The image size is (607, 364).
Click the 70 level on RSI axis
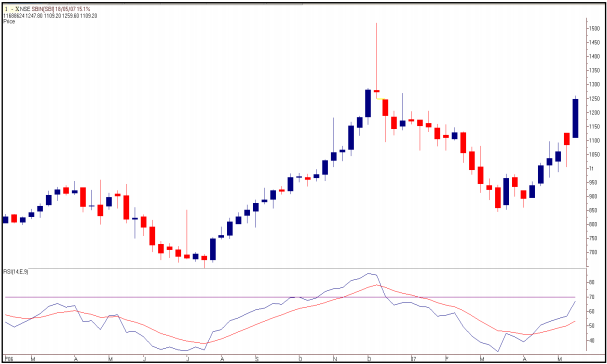click(x=592, y=297)
